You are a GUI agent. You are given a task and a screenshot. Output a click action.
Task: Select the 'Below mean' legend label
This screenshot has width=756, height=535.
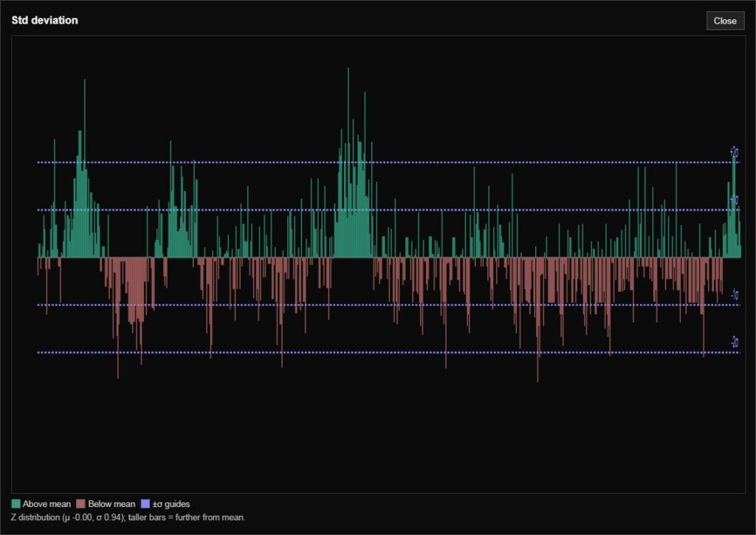pyautogui.click(x=111, y=504)
